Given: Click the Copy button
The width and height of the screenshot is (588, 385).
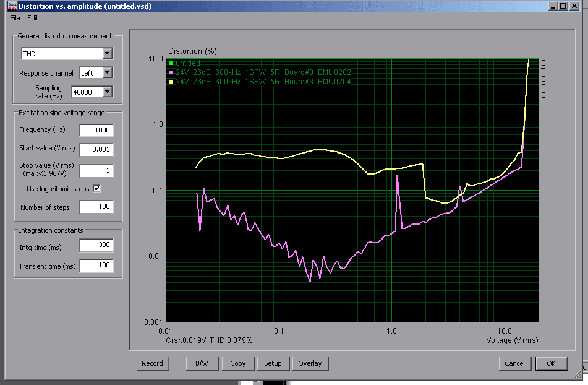Looking at the screenshot, I should [x=237, y=363].
